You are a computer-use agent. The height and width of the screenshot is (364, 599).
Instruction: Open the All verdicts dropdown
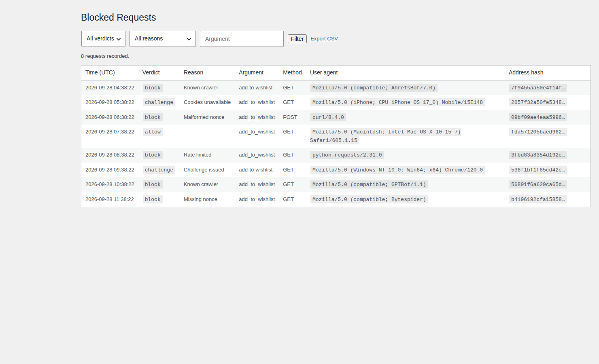(x=103, y=39)
